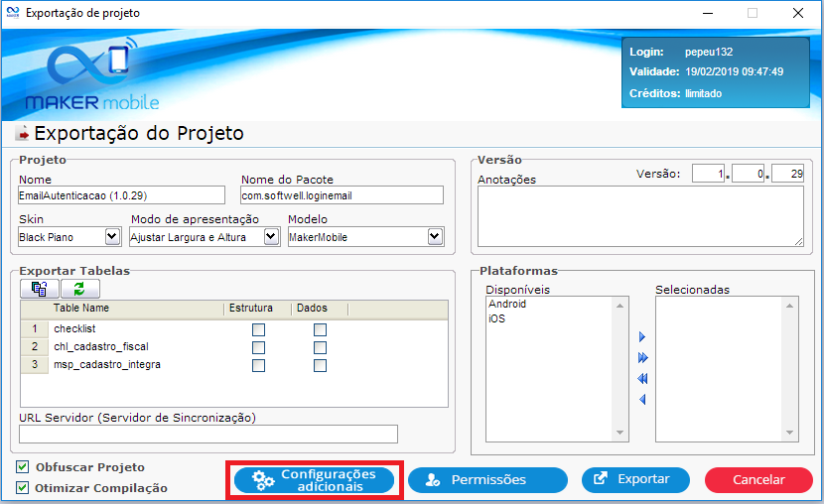Select Android in Disponíveis list
The height and width of the screenshot is (504, 824).
507,305
